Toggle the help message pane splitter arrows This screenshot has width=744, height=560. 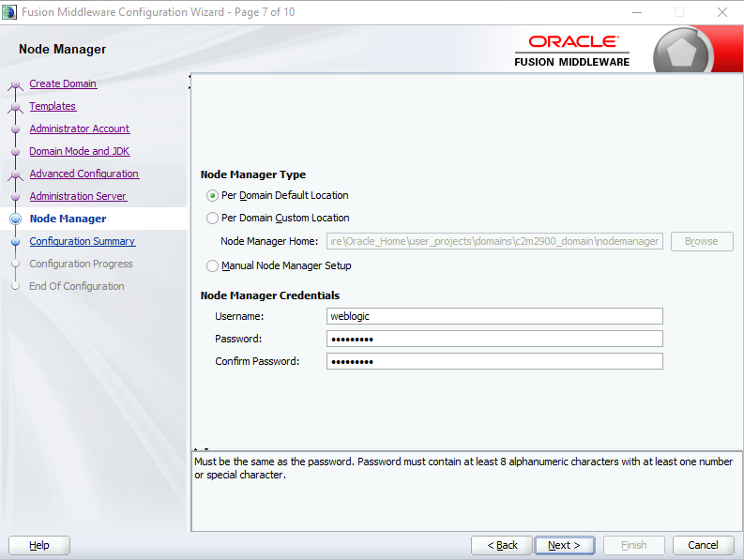(201, 449)
